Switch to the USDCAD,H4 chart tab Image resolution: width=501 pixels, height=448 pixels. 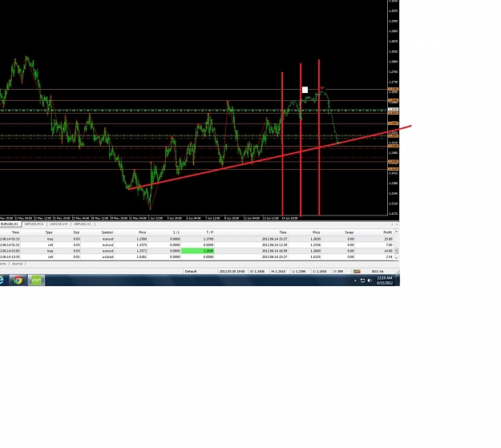59,224
